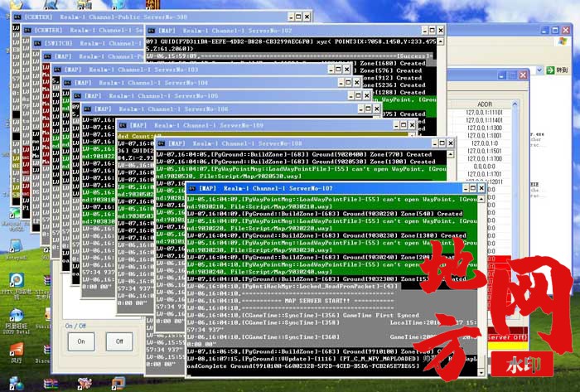580x392 pixels.
Task: Close the address list window behind consoles
Action: click(x=523, y=75)
